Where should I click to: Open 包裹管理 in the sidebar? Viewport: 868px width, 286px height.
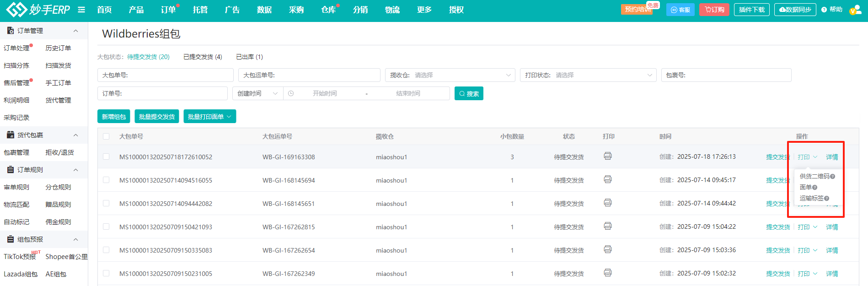point(16,152)
